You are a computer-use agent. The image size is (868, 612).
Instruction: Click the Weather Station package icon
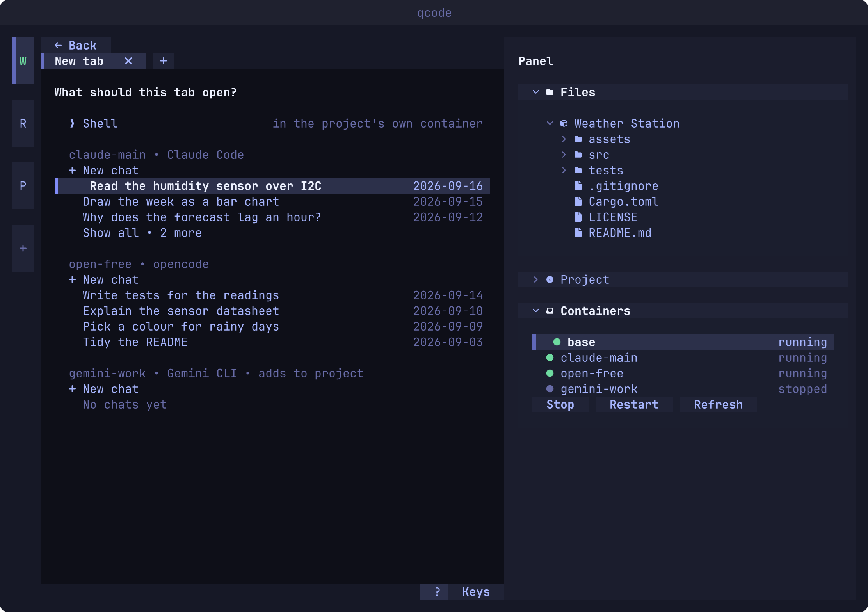[x=564, y=123]
